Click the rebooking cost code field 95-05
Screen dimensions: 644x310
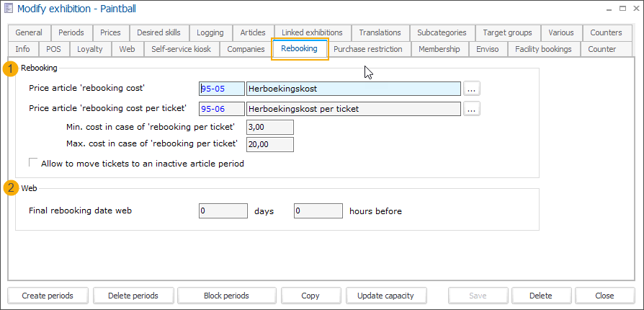coord(222,89)
